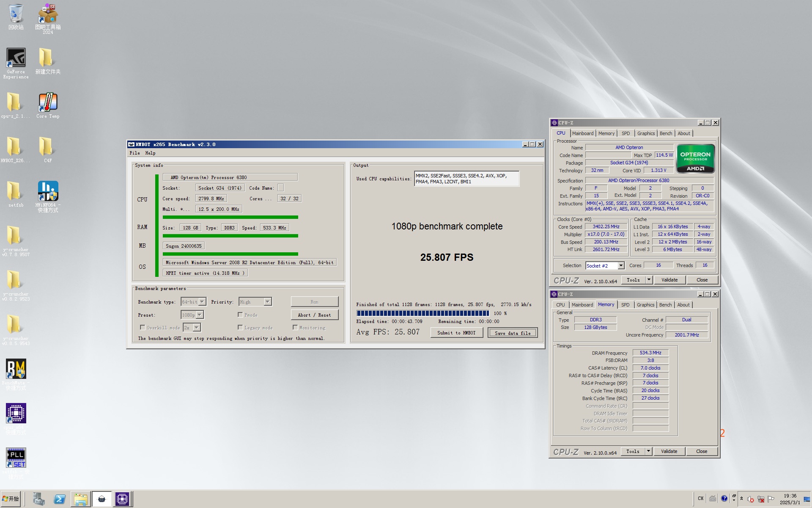Launch GeForce Experience desktop shortcut
The width and height of the screenshot is (812, 508).
[16, 63]
